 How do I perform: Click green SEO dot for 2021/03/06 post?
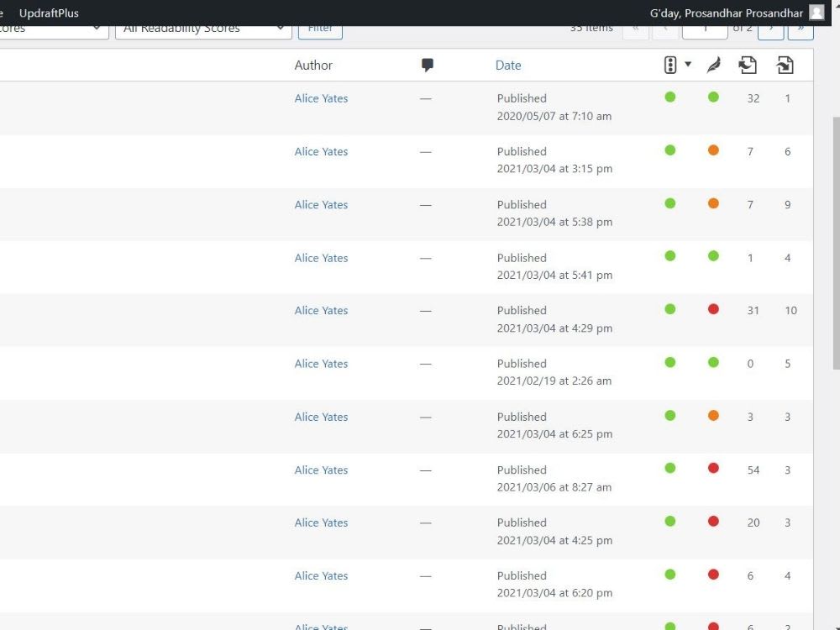click(670, 468)
